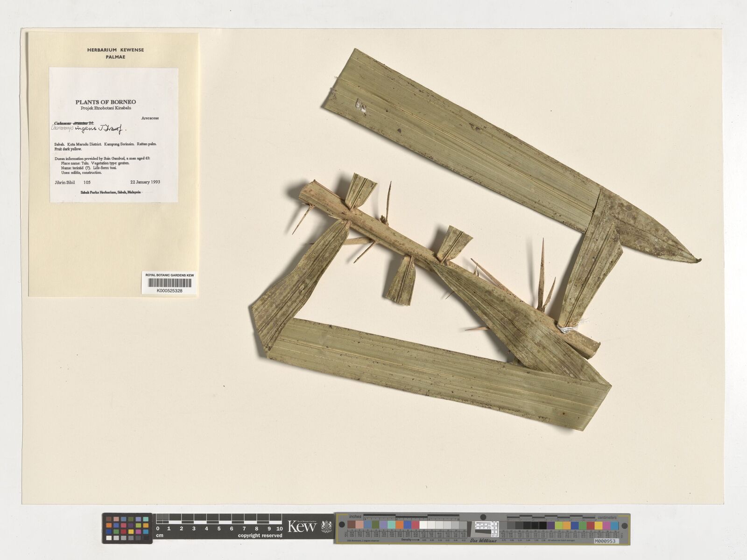Click the 'ROYAL BOTANIC GARDENS KEW' barcode label
Screen dimensions: 747x560
click(169, 275)
